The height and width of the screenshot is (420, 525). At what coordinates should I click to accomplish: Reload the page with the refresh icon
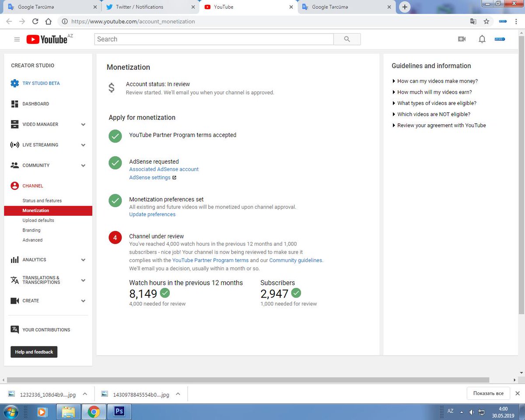tap(35, 21)
